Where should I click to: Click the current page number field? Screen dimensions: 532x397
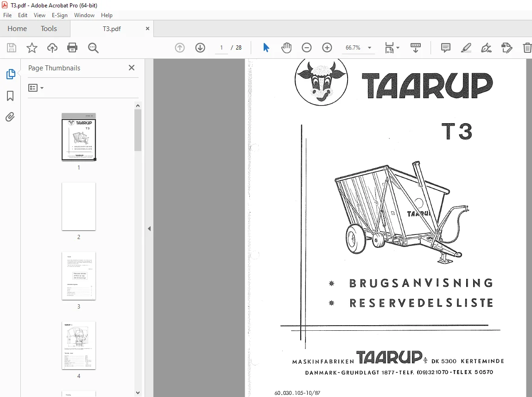(x=221, y=48)
